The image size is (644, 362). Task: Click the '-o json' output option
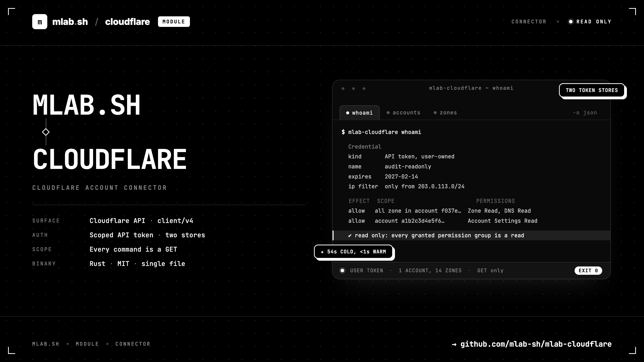585,113
